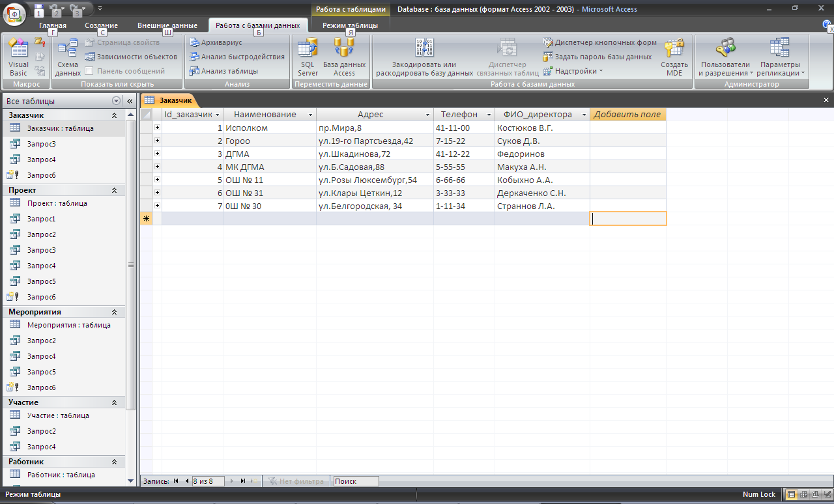Go to the last record in the navigator
Screen dimensions: 834x504
tap(243, 481)
